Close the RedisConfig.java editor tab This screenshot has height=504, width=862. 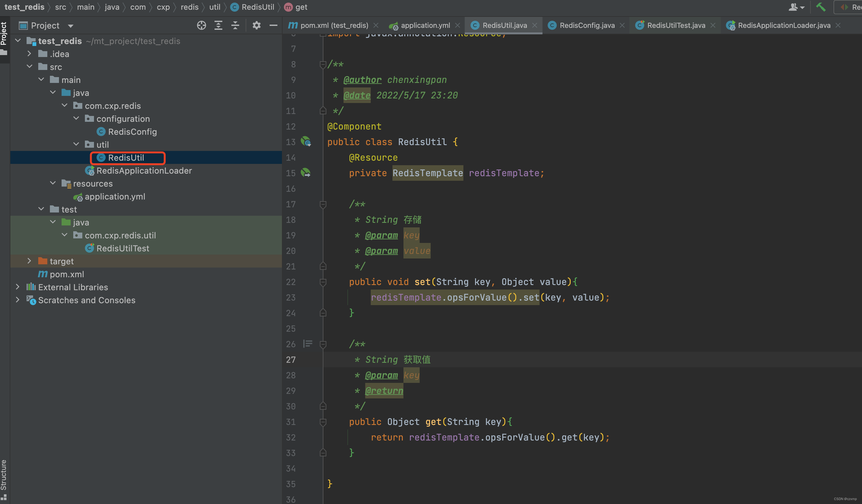[x=622, y=25]
